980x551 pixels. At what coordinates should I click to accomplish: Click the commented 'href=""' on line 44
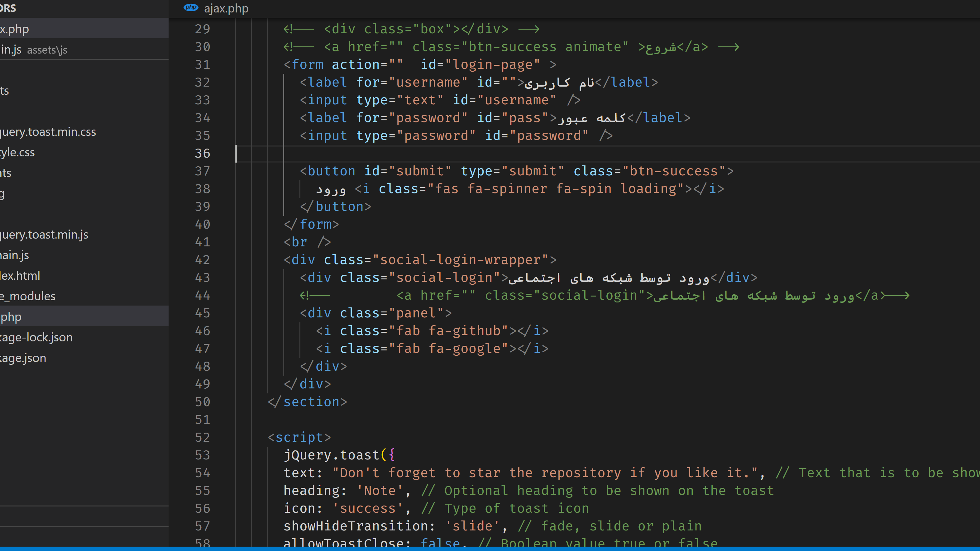tap(448, 295)
